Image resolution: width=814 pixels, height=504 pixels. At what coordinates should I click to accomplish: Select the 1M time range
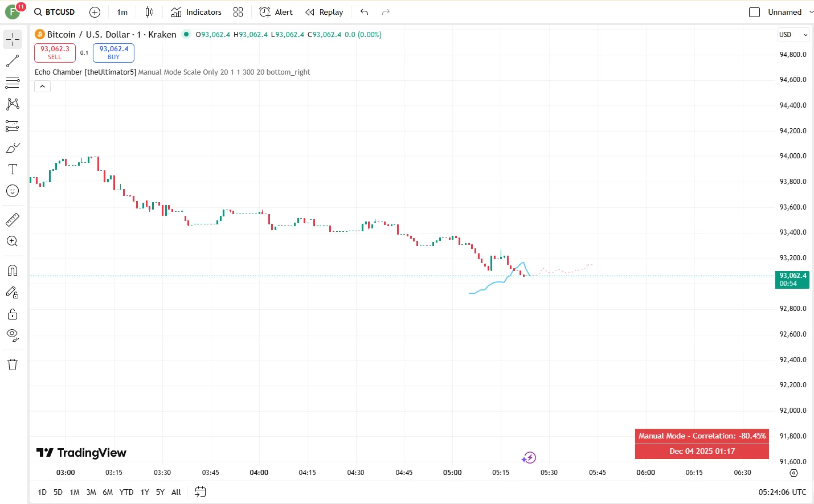pyautogui.click(x=75, y=492)
